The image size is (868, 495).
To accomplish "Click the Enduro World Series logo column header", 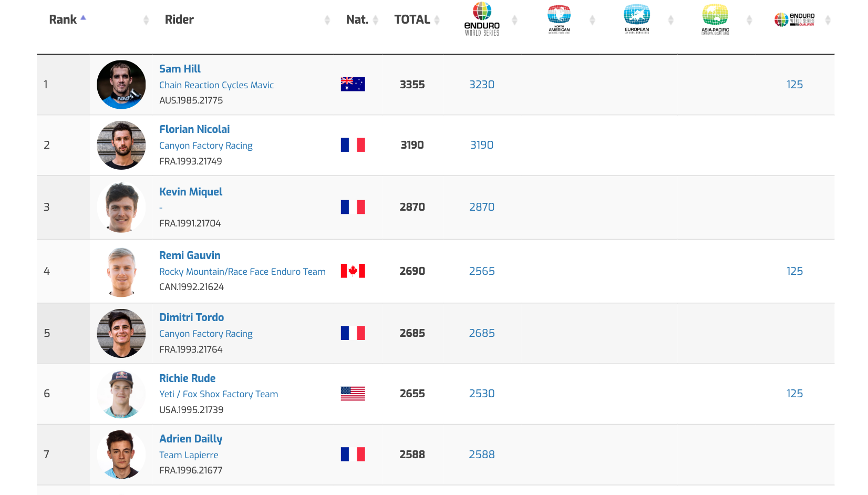I will click(x=482, y=19).
